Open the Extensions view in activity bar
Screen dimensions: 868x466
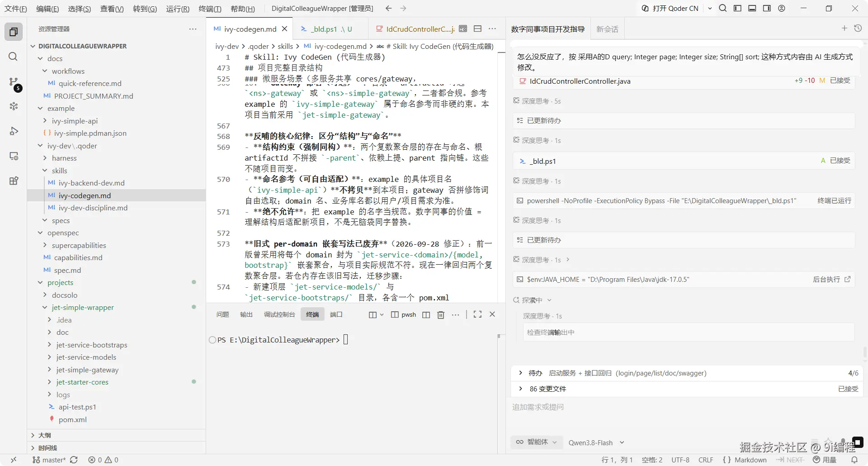tap(14, 181)
